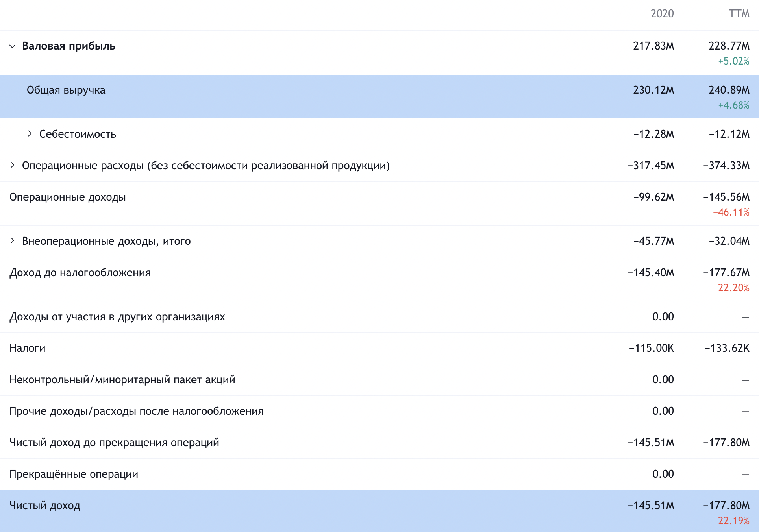Select the TTM column header

739,14
